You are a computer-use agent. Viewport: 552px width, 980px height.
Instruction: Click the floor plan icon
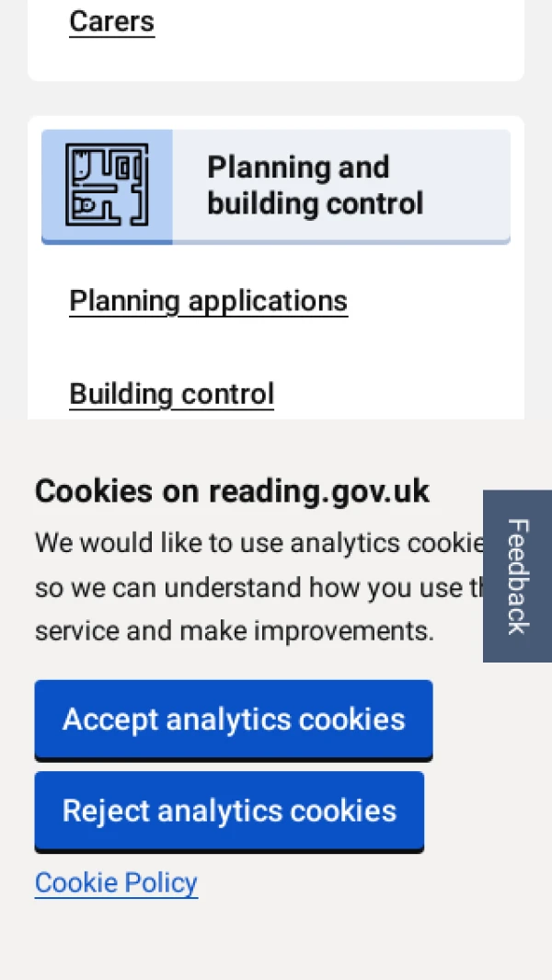pyautogui.click(x=107, y=185)
